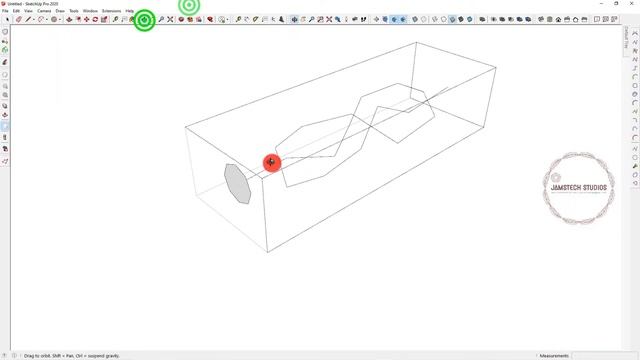Select the Section Plane tool
Image resolution: width=640 pixels, height=360 pixels.
tap(376, 19)
